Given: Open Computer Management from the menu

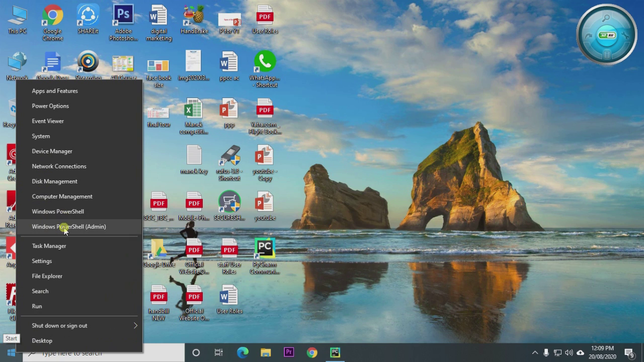Looking at the screenshot, I should pyautogui.click(x=79, y=197).
